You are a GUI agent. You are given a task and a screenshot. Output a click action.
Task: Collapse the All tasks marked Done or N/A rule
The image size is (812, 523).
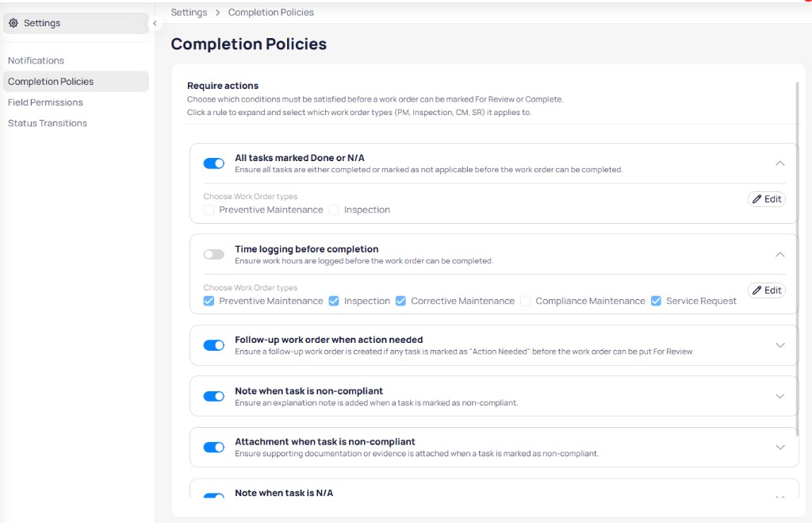tap(780, 163)
